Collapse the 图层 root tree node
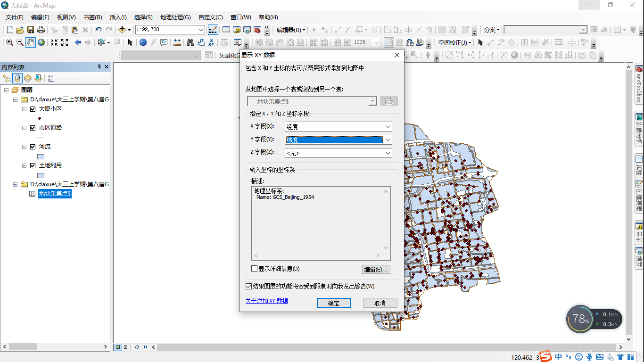 point(7,90)
